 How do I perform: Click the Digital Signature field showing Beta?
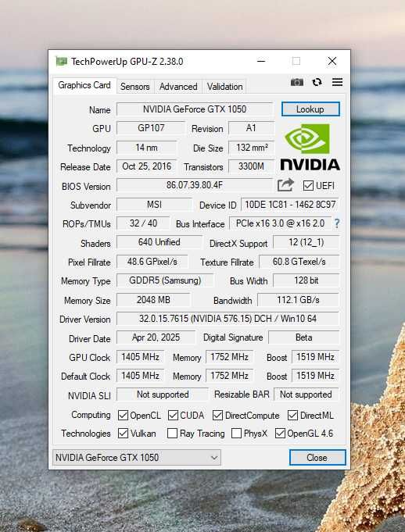(x=304, y=337)
